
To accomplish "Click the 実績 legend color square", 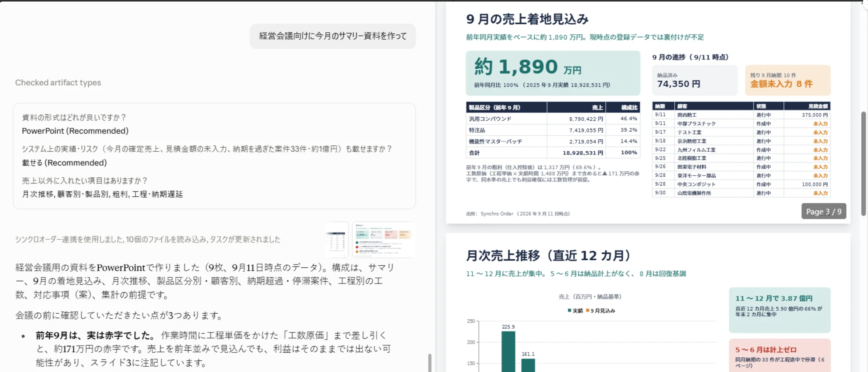I will coord(569,310).
